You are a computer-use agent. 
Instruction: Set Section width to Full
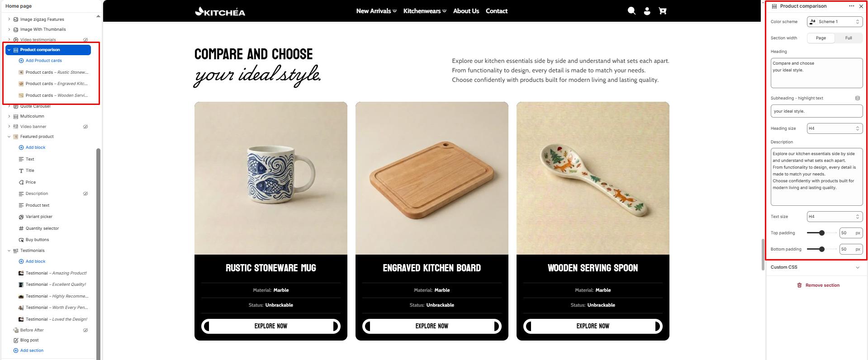(849, 38)
